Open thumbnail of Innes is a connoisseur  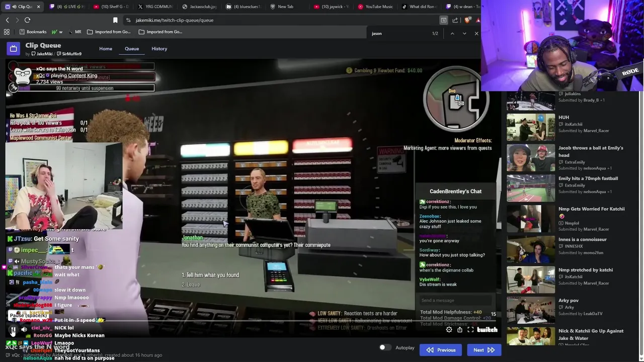531,249
